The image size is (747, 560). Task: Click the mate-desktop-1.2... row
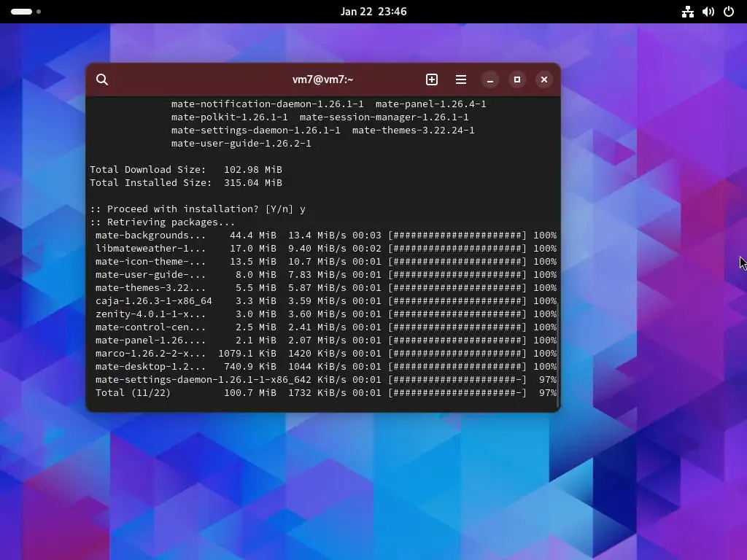[x=326, y=367]
